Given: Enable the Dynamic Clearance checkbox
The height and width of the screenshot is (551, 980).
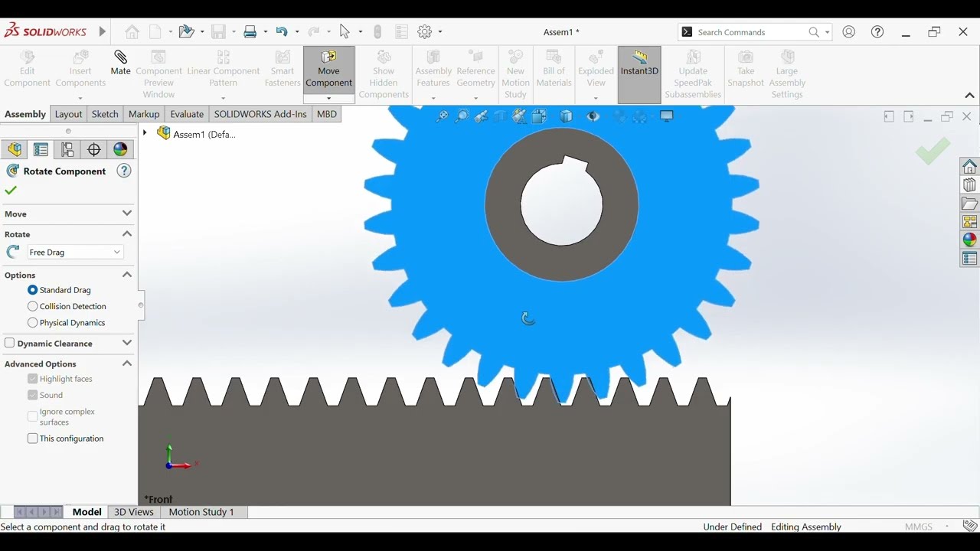Looking at the screenshot, I should [10, 343].
